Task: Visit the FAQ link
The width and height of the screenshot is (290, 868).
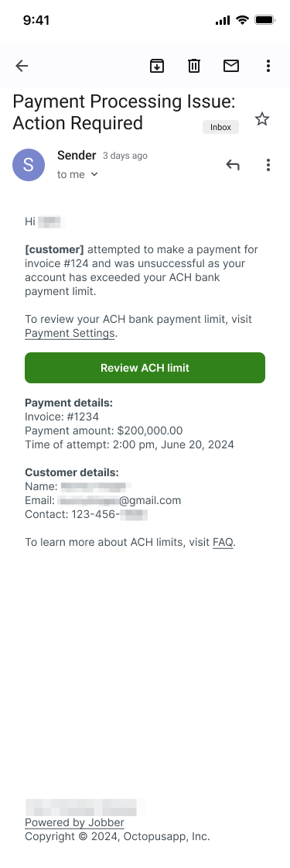Action: point(223,543)
